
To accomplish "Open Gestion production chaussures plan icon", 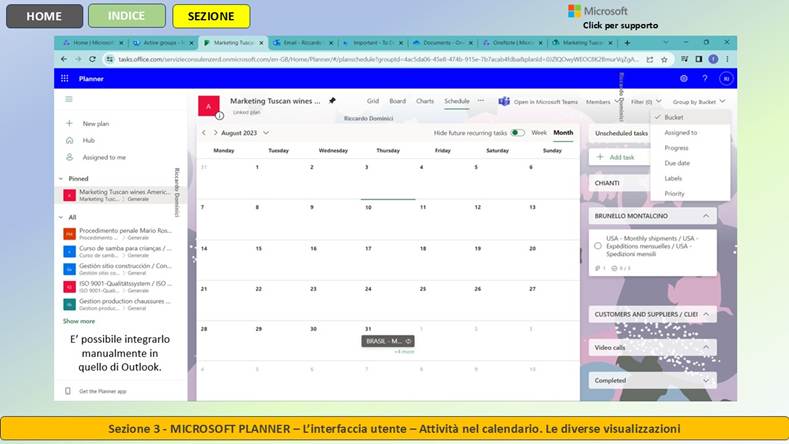I will 69,304.
